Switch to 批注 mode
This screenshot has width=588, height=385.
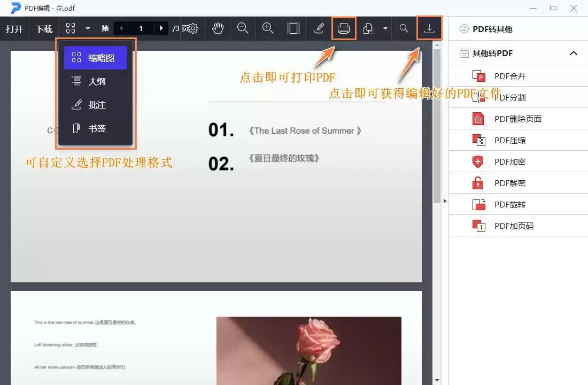point(95,105)
